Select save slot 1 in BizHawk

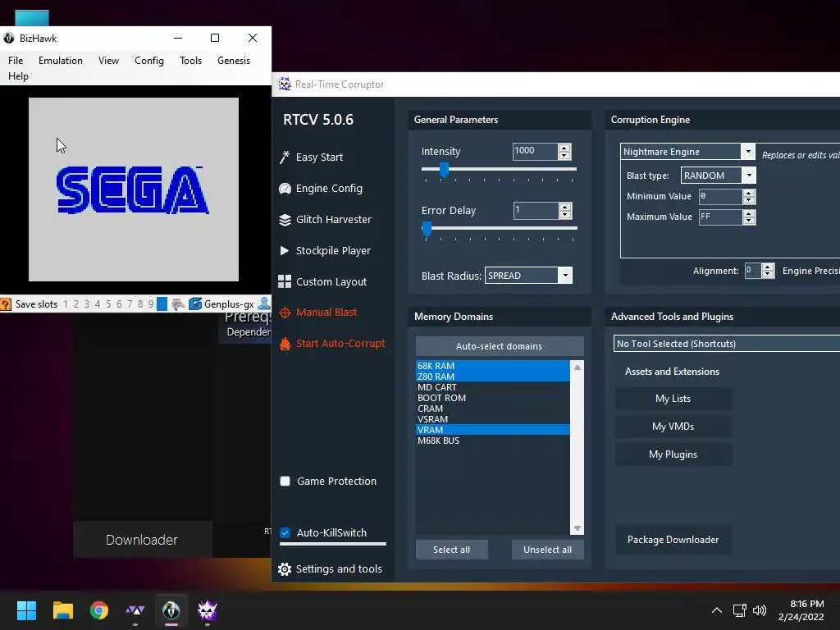click(x=66, y=304)
